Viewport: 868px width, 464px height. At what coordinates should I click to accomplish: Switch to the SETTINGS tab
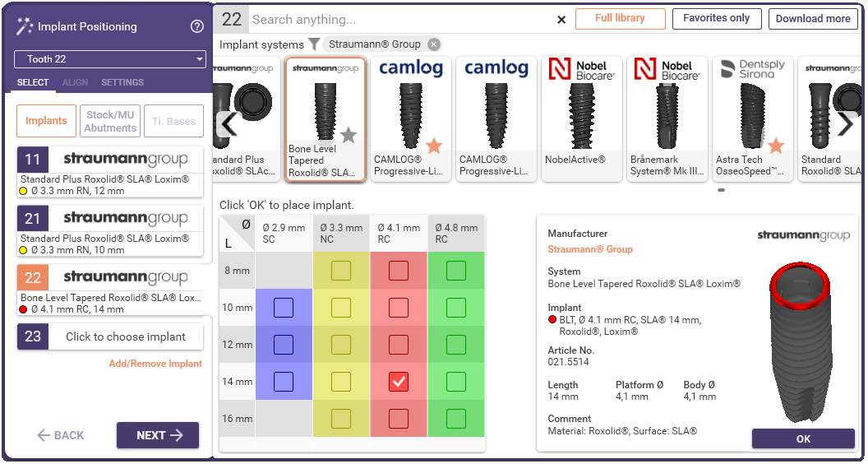[x=122, y=82]
